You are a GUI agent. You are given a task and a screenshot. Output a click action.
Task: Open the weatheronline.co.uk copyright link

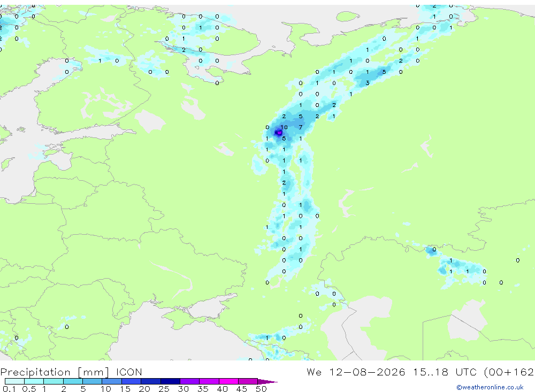tap(490, 387)
